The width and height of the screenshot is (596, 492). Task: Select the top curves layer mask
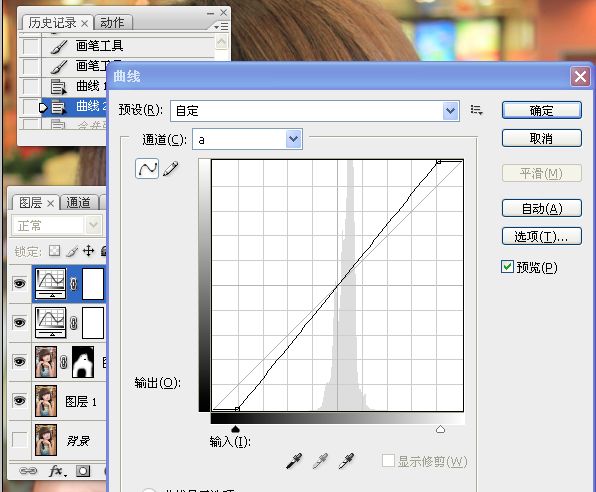point(93,284)
